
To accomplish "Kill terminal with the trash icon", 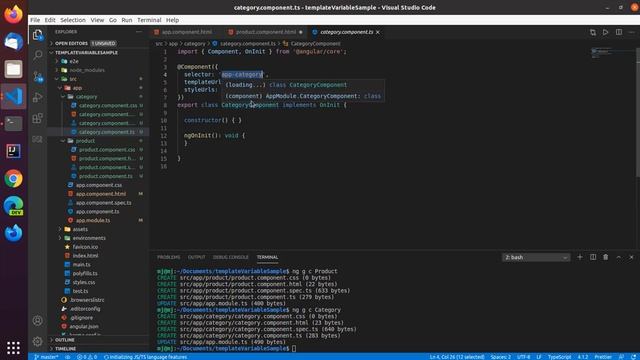I will click(x=606, y=257).
